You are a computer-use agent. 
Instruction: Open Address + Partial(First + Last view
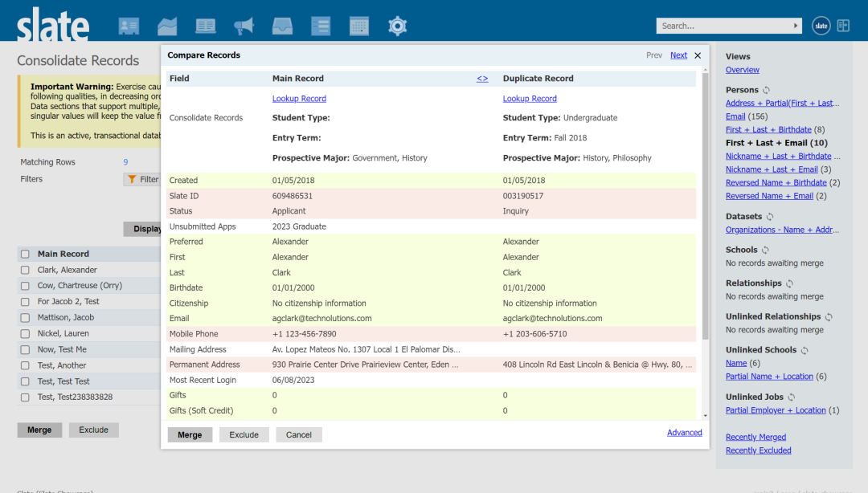click(x=782, y=103)
